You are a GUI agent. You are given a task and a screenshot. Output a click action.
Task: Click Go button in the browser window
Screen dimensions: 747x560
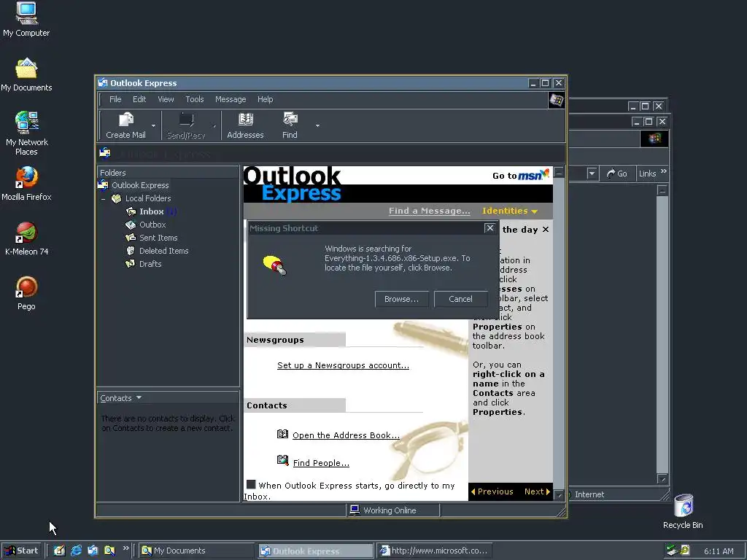(617, 174)
